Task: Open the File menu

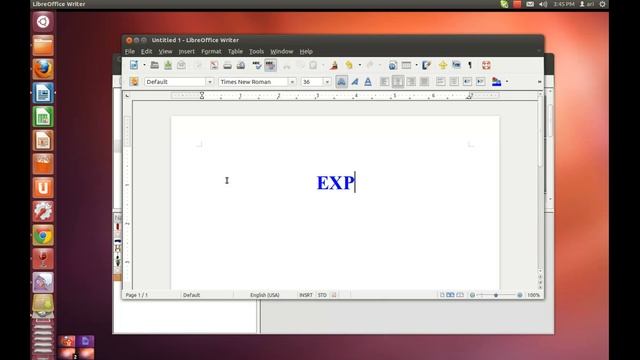Action: (x=130, y=51)
